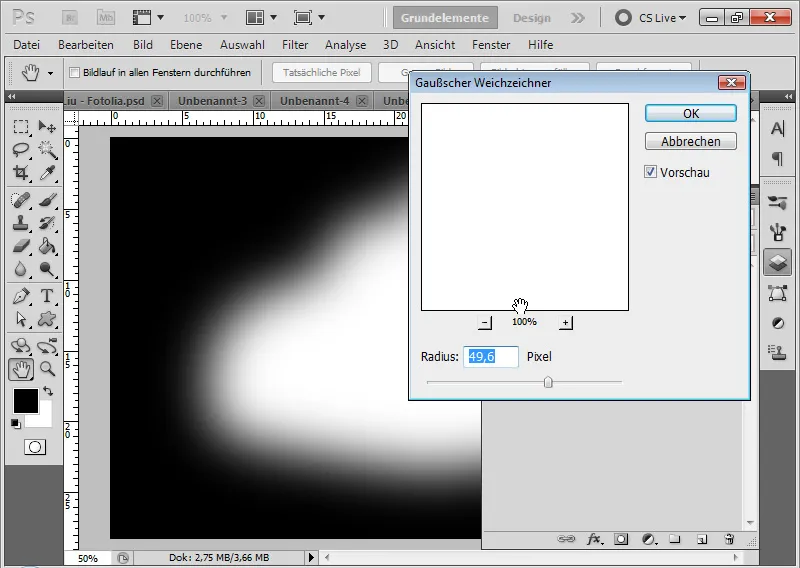800x568 pixels.
Task: Select the Crop tool
Action: click(x=21, y=173)
